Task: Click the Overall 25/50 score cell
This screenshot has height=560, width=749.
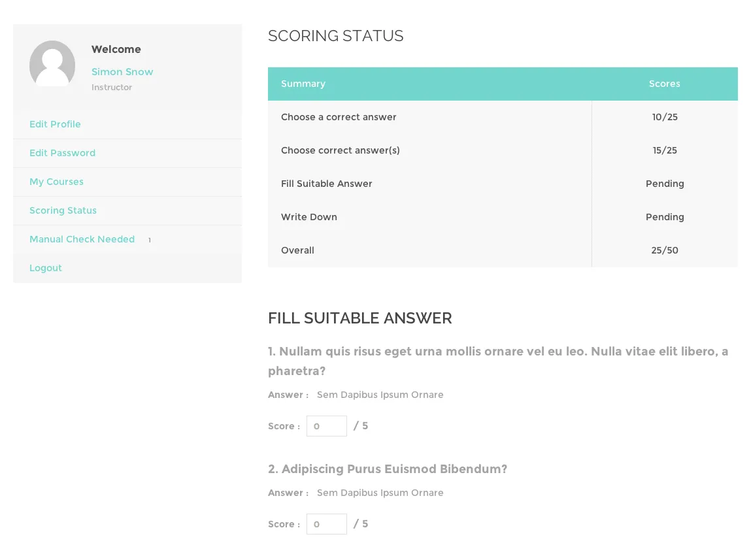Action: (665, 250)
